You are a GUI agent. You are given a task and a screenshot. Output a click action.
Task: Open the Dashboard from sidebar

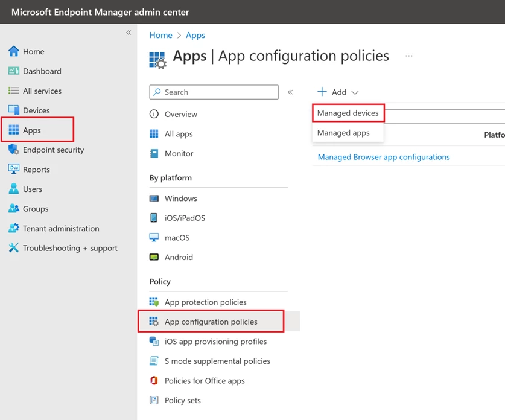click(39, 71)
